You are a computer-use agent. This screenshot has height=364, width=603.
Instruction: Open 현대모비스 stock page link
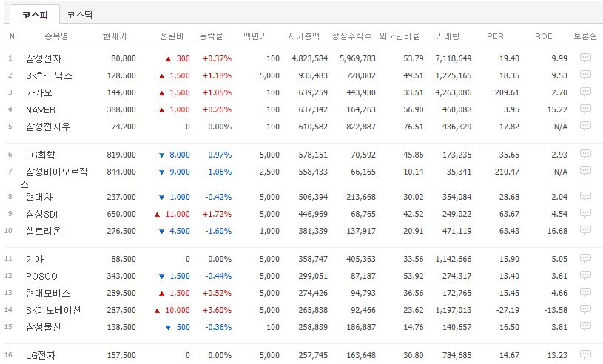(47, 293)
